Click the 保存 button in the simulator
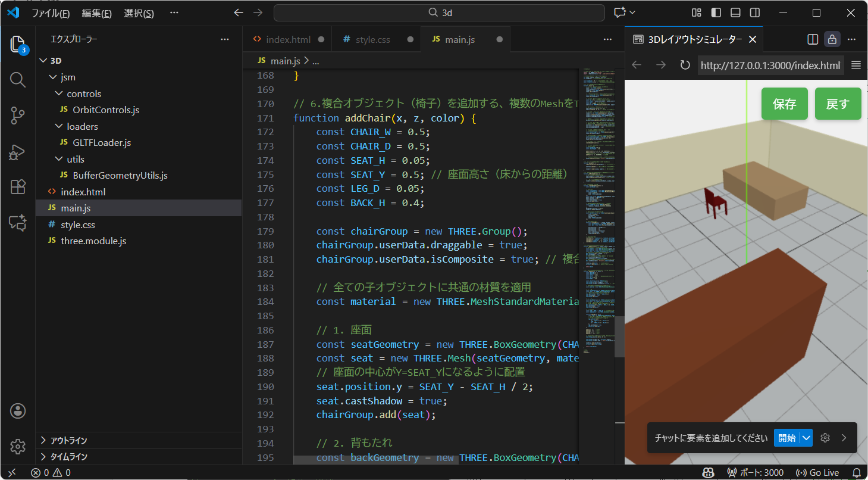 (x=784, y=104)
